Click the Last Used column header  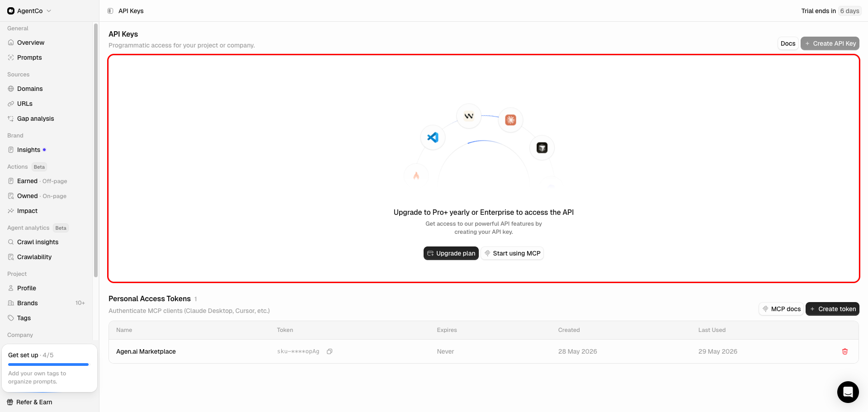pyautogui.click(x=712, y=330)
